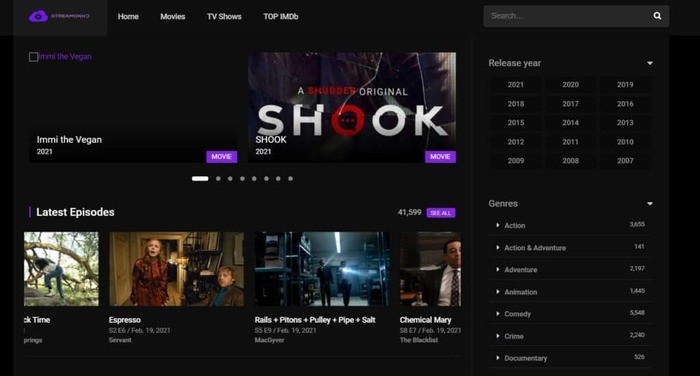Open the SHOOK movie banner
Image resolution: width=700 pixels, height=376 pixels.
[352, 108]
